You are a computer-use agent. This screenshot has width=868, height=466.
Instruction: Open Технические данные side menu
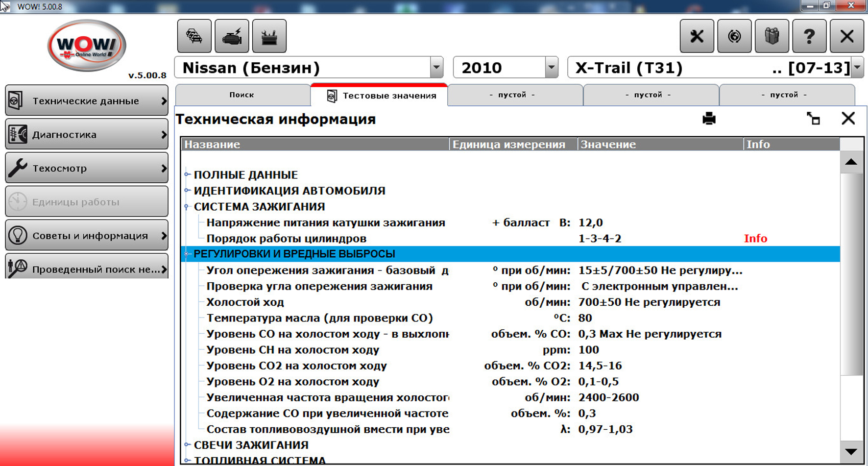pos(87,101)
